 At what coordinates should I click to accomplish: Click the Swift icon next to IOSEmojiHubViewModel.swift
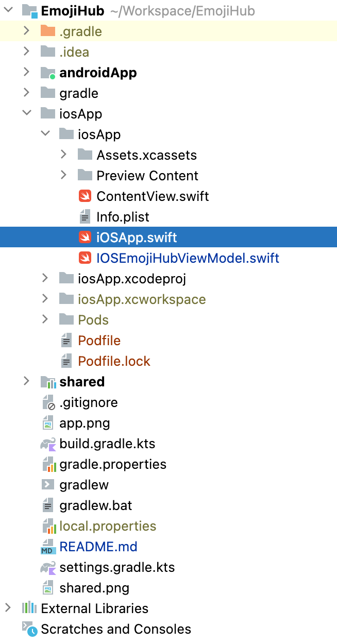85,258
